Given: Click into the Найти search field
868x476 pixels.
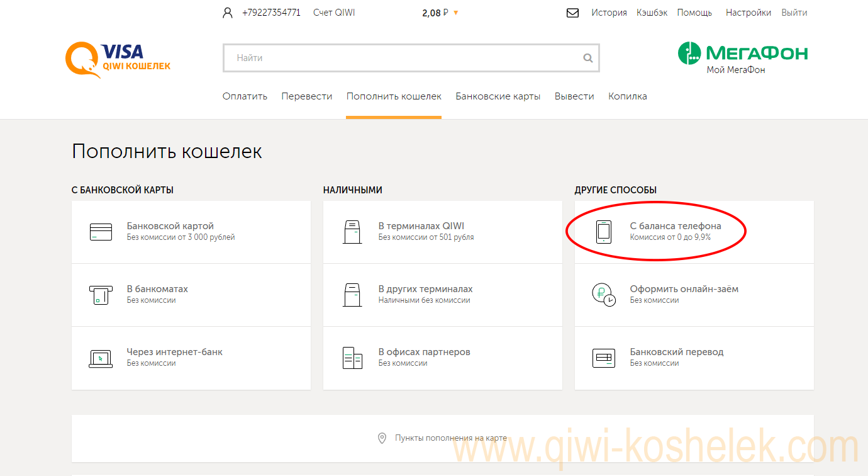Looking at the screenshot, I should pos(411,58).
